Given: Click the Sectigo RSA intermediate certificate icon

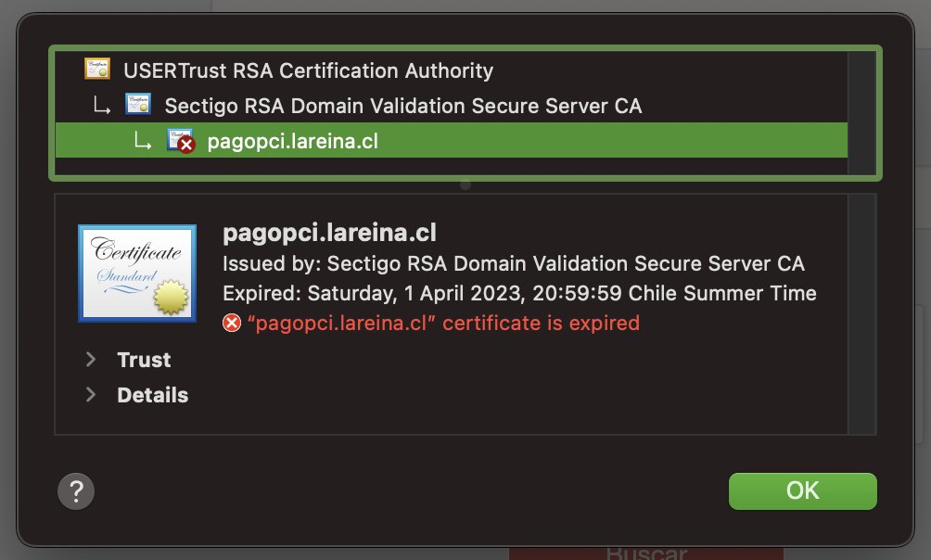Looking at the screenshot, I should 138,104.
